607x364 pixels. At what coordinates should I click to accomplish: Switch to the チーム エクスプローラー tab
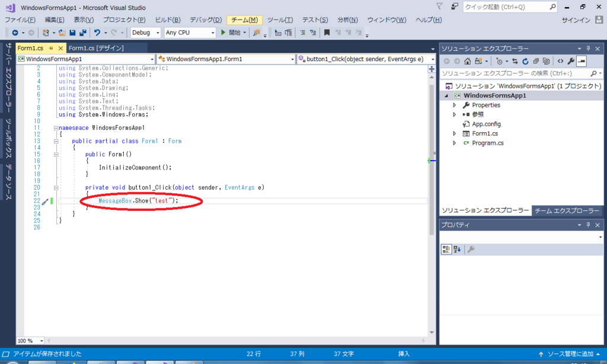[x=567, y=211]
